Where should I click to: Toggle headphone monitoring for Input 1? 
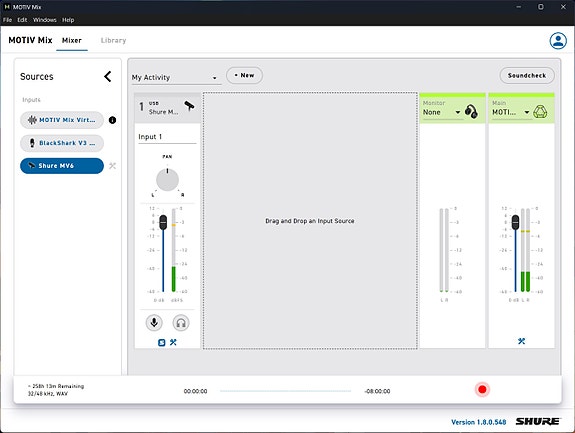(181, 323)
